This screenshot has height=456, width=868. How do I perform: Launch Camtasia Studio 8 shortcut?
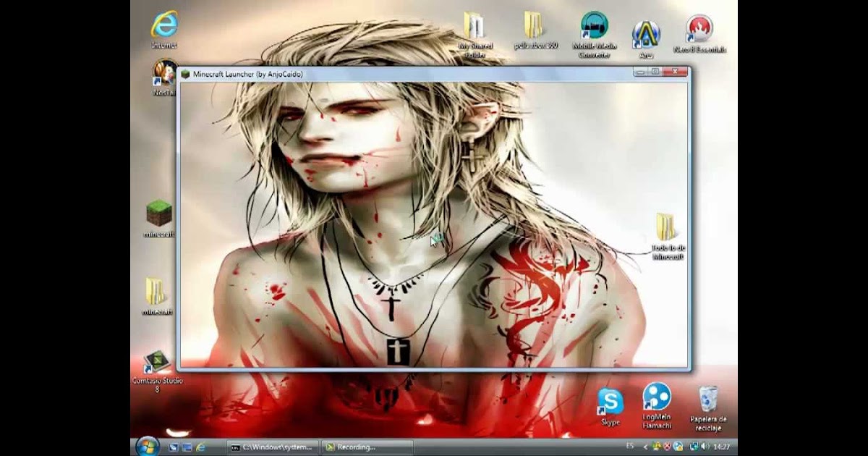(x=157, y=371)
